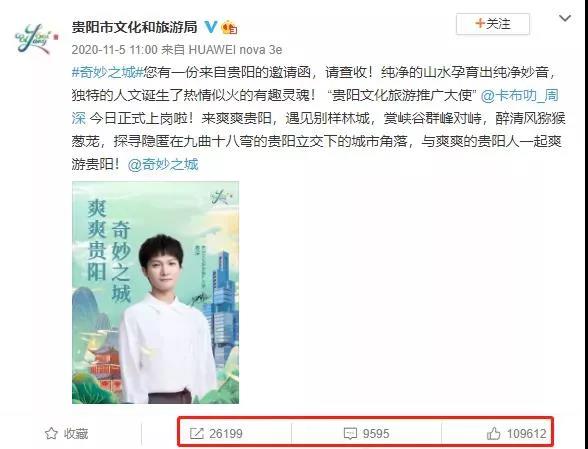
Task: Open the @奇妙之城 mention link
Action: click(163, 164)
